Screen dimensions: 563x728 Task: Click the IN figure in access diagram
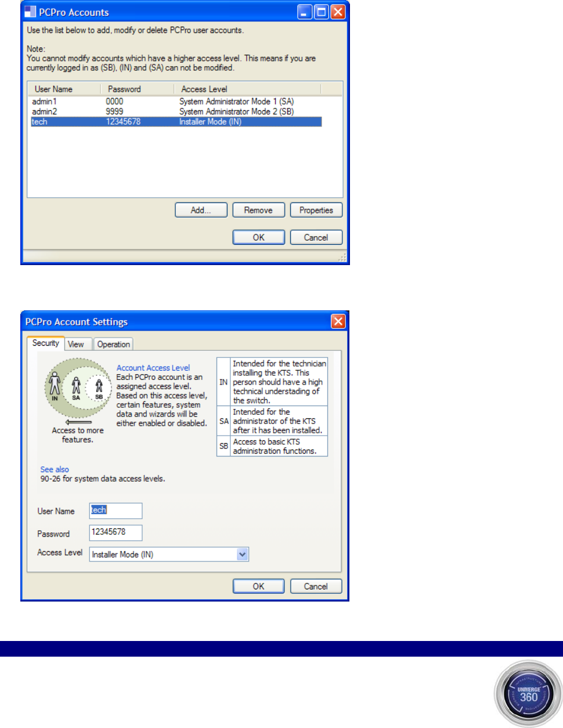55,386
